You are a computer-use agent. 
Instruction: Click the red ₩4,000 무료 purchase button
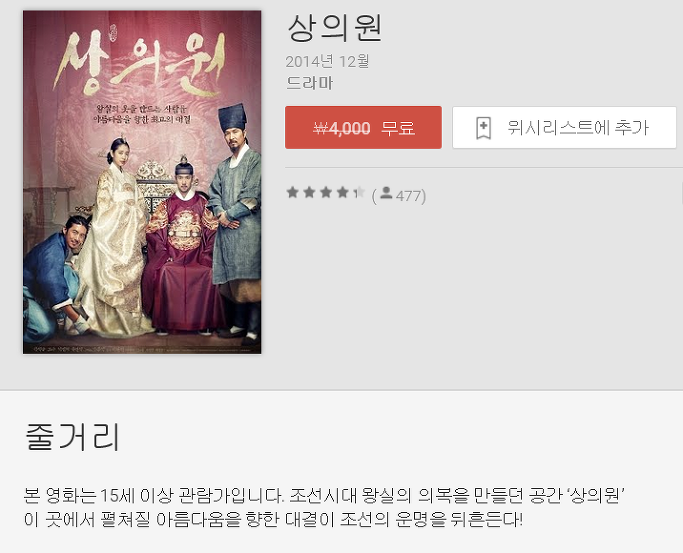point(363,128)
